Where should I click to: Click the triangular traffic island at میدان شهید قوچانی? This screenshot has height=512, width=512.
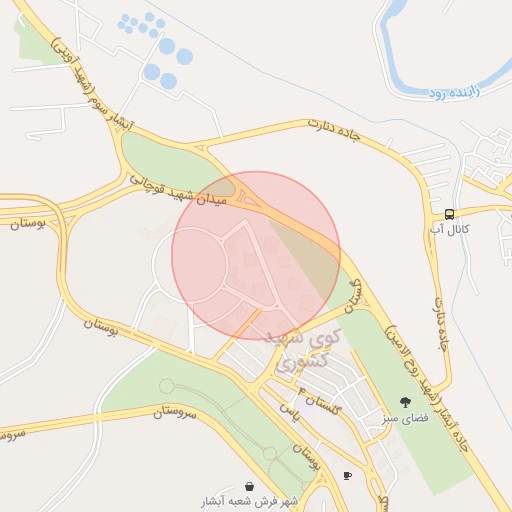249,201
